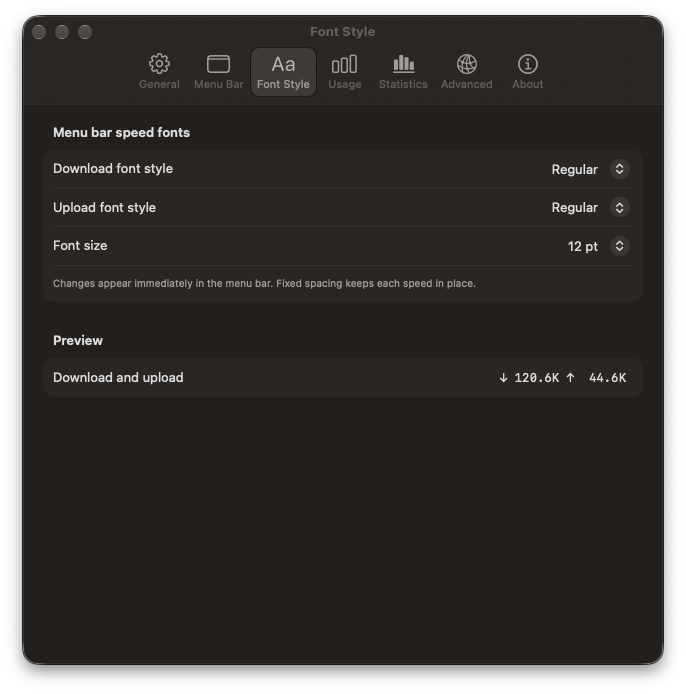The image size is (686, 694).
Task: Open the Statistics chart icon
Action: 403,64
